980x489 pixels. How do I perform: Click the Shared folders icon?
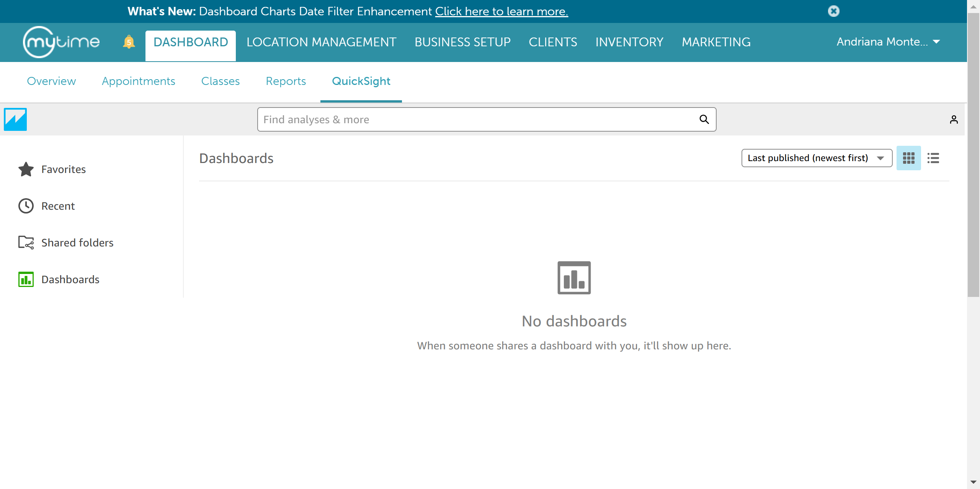[26, 243]
